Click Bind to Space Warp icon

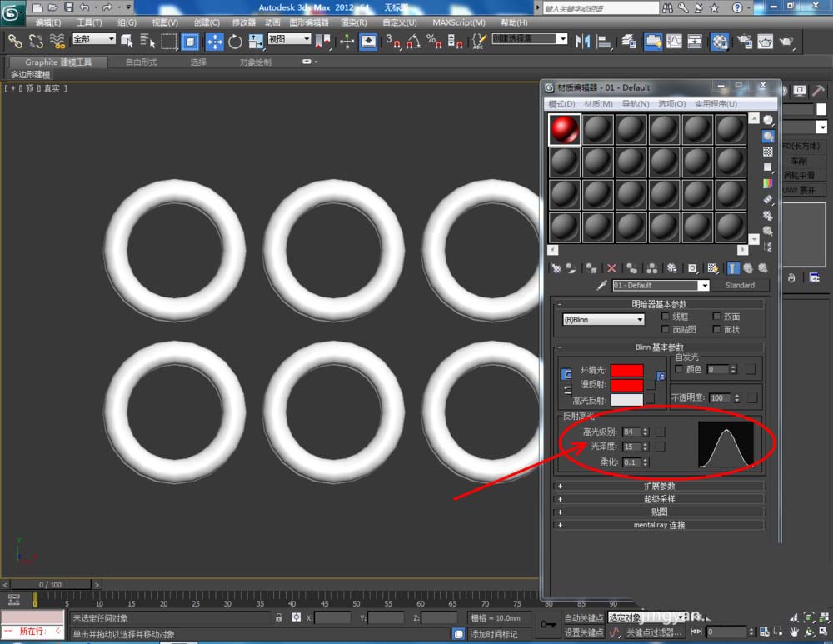tap(57, 41)
